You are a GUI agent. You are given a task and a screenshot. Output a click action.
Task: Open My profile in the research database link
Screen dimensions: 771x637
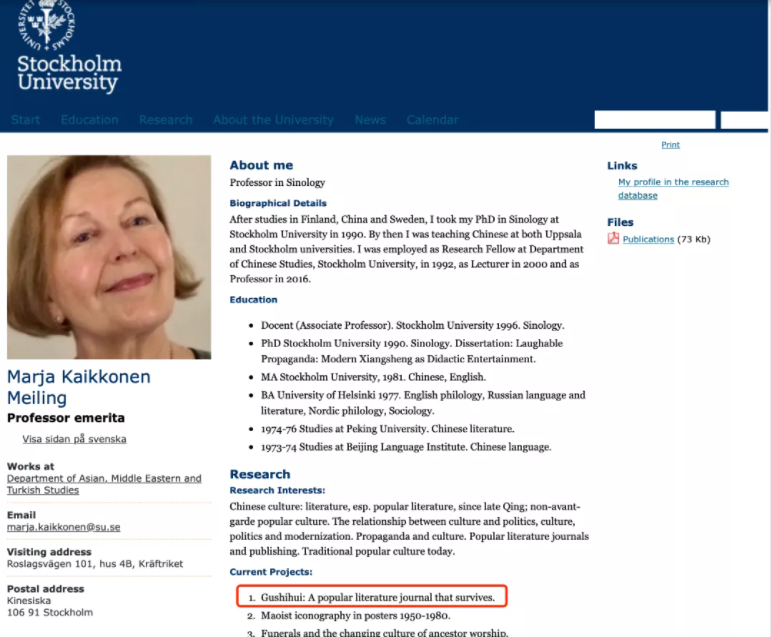[673, 188]
